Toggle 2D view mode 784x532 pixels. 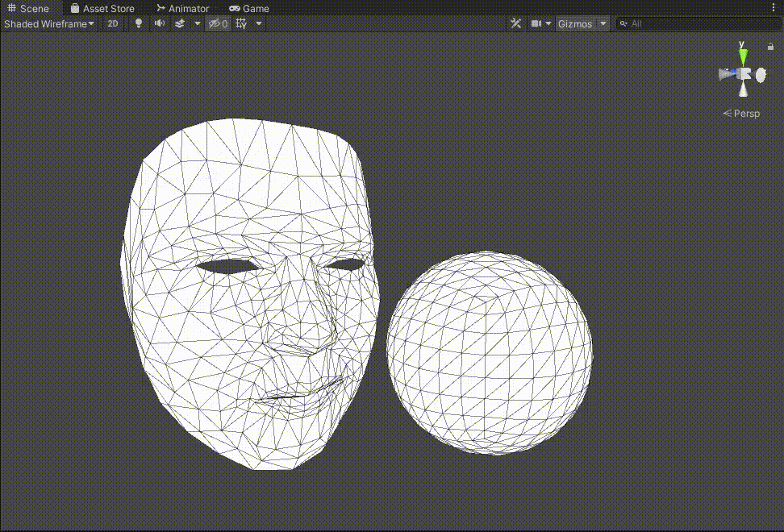pyautogui.click(x=113, y=23)
